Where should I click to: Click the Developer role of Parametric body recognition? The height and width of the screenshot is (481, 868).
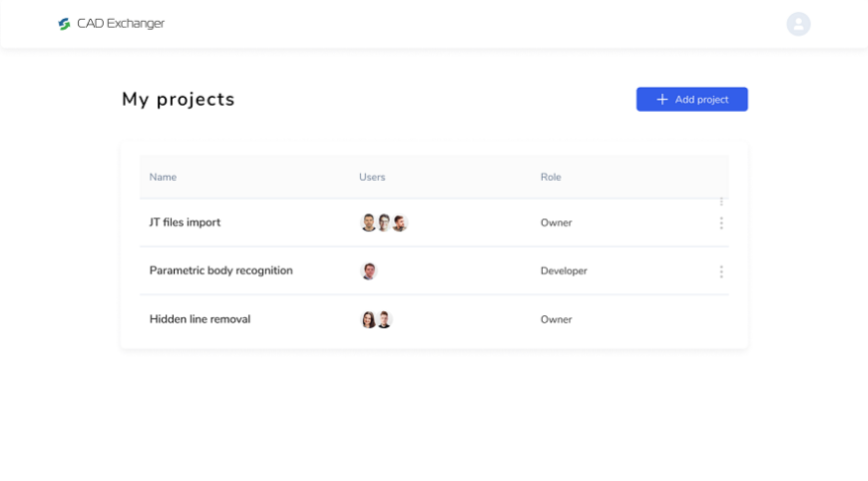[564, 271]
